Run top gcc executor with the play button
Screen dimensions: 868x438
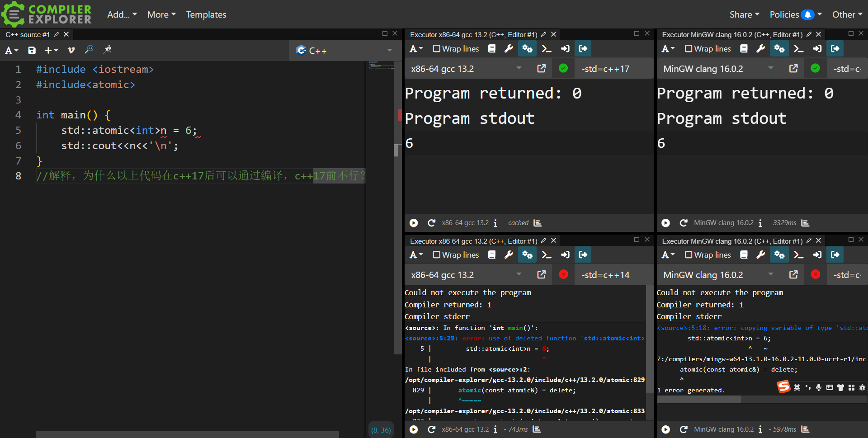pyautogui.click(x=414, y=223)
